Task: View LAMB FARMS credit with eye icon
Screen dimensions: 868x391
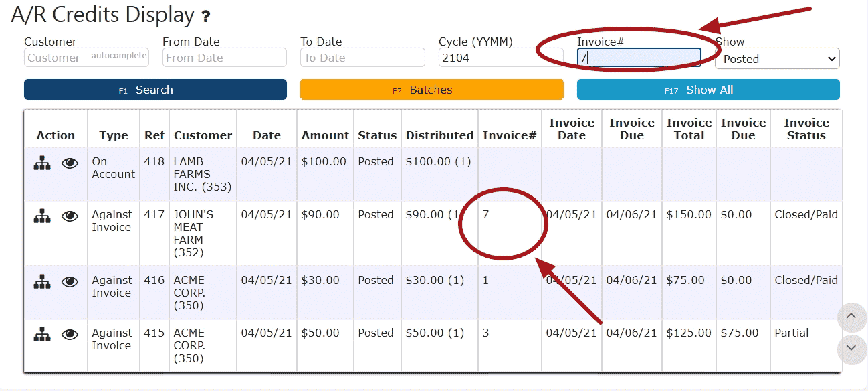Action: click(x=70, y=163)
